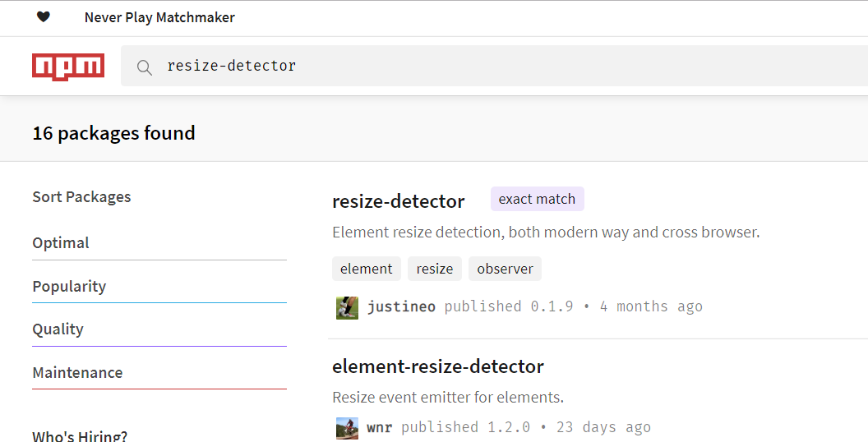Viewport: 868px width, 442px height.
Task: Click the exact match badge
Action: point(537,199)
